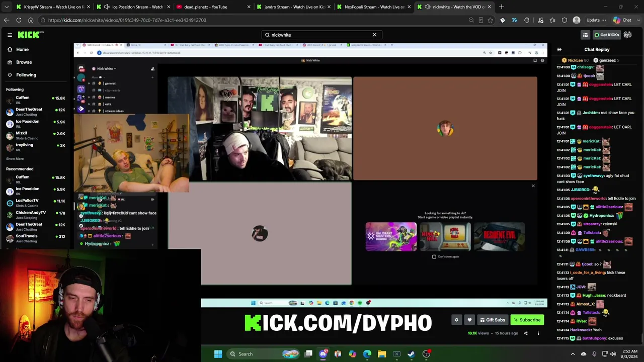The image size is (644, 362).
Task: Switch to the dead_planetz YouTube tab
Action: pos(214,7)
